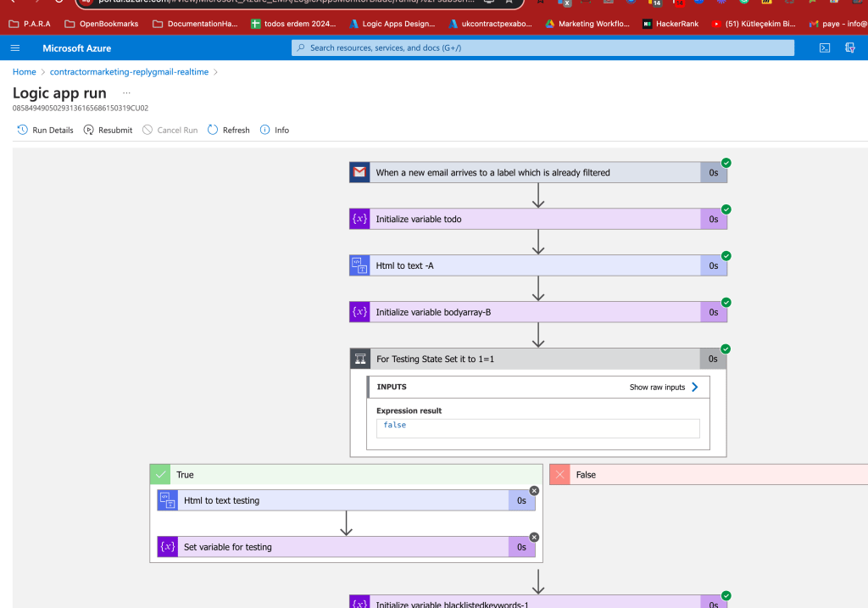Expand the Initialize variable todo step
This screenshot has width=868, height=608.
pyautogui.click(x=538, y=219)
